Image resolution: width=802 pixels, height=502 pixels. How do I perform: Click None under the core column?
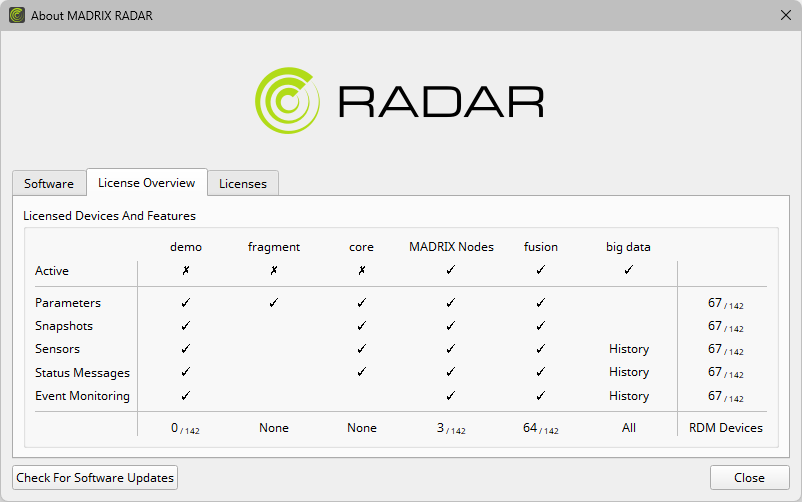coord(362,428)
